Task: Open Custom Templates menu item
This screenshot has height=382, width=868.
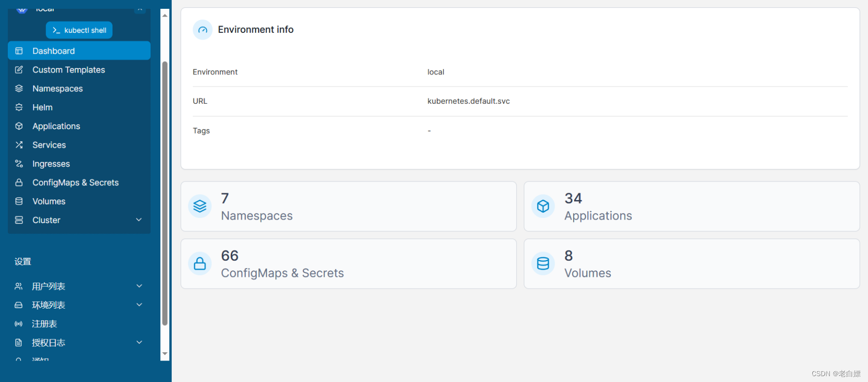Action: coord(79,69)
